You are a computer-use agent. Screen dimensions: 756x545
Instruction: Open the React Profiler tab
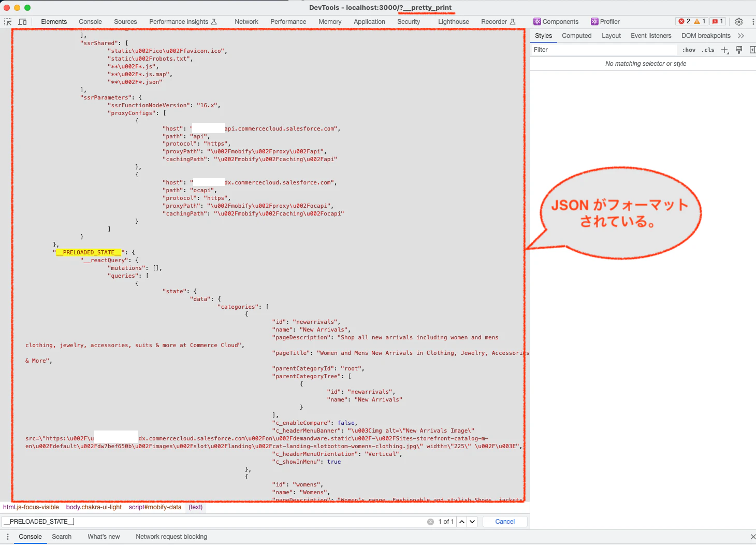click(605, 22)
